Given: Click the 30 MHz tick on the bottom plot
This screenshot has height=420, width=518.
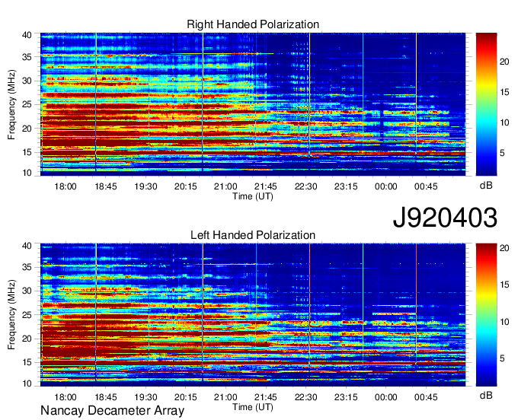Looking at the screenshot, I should (x=27, y=291).
